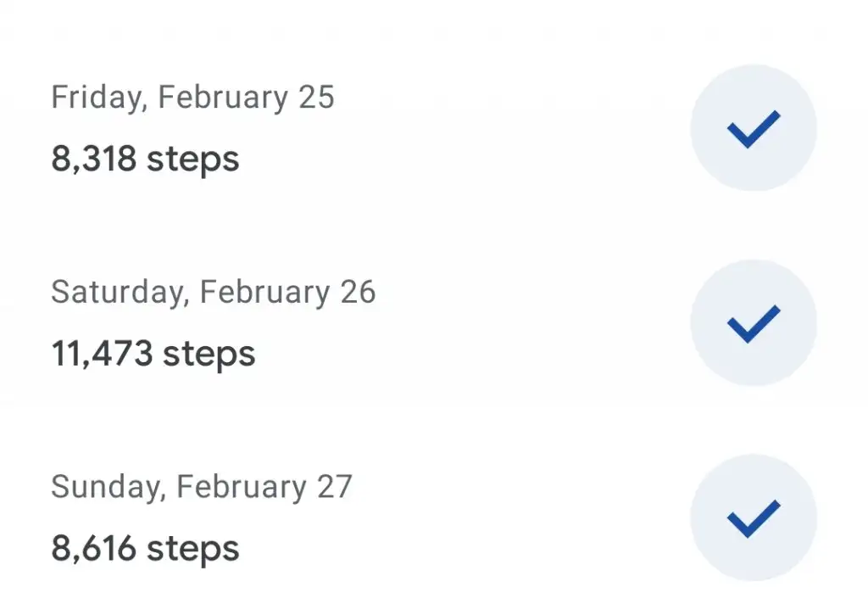Select the Friday, February 25 date label
This screenshot has height=615, width=868.
[x=192, y=98]
